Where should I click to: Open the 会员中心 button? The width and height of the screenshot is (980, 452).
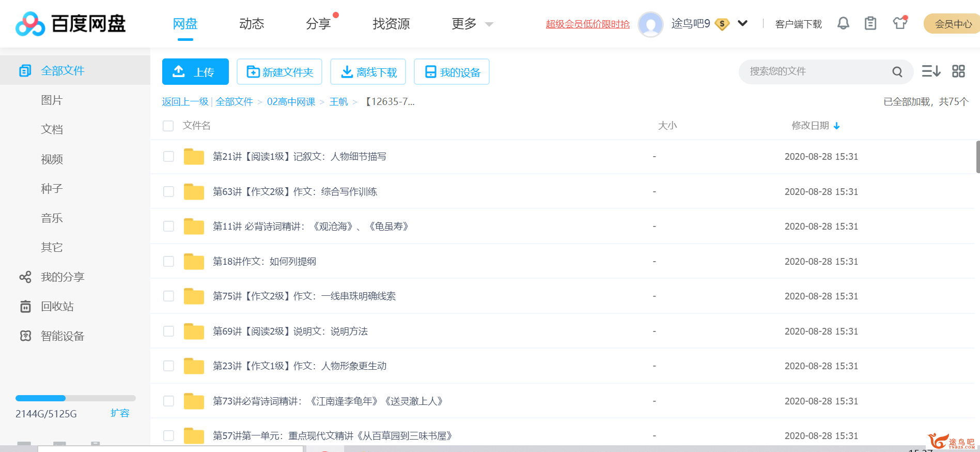coord(953,24)
